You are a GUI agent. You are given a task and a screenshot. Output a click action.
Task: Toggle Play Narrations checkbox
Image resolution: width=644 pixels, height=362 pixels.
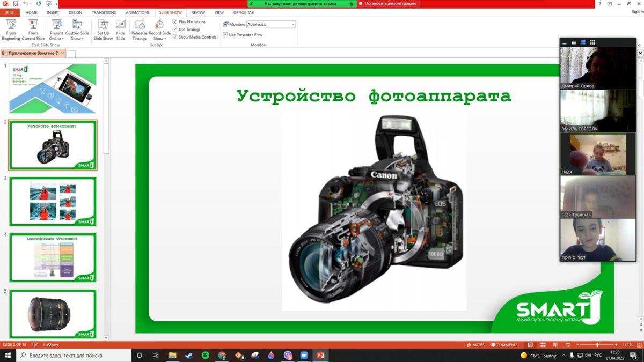point(175,22)
